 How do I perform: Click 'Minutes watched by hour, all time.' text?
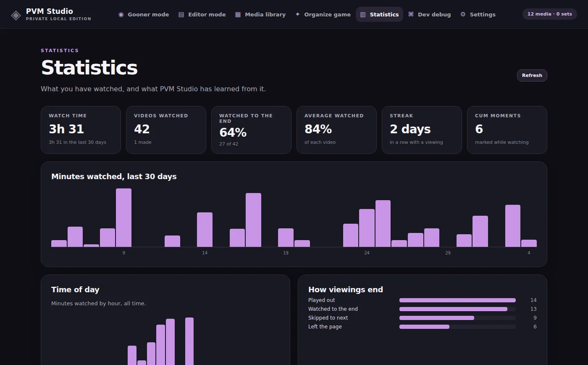[99, 303]
